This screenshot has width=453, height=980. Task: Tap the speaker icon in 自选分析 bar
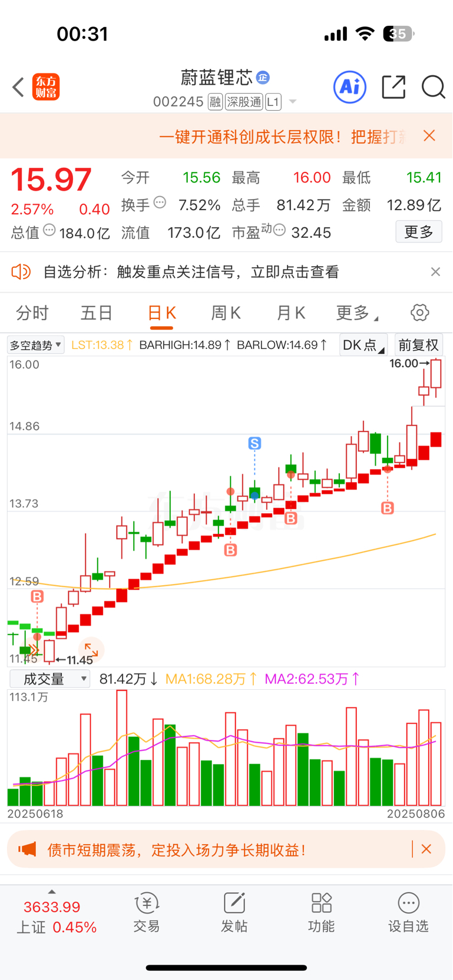[21, 272]
